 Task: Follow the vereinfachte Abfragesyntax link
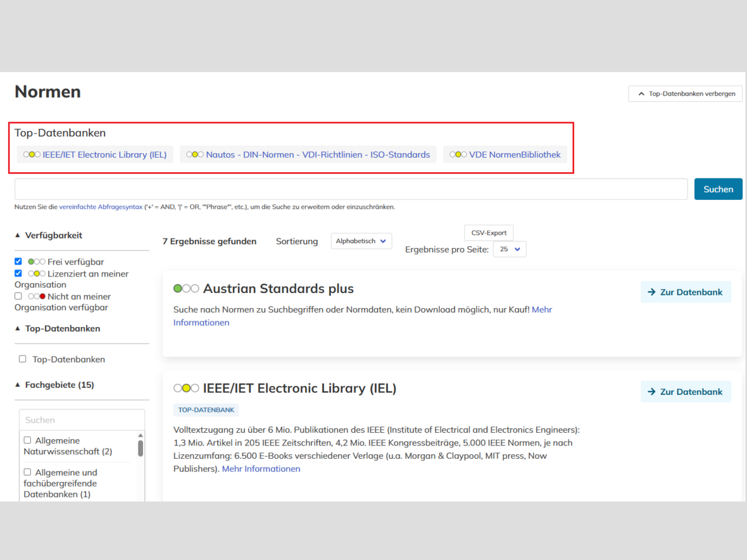tap(101, 207)
